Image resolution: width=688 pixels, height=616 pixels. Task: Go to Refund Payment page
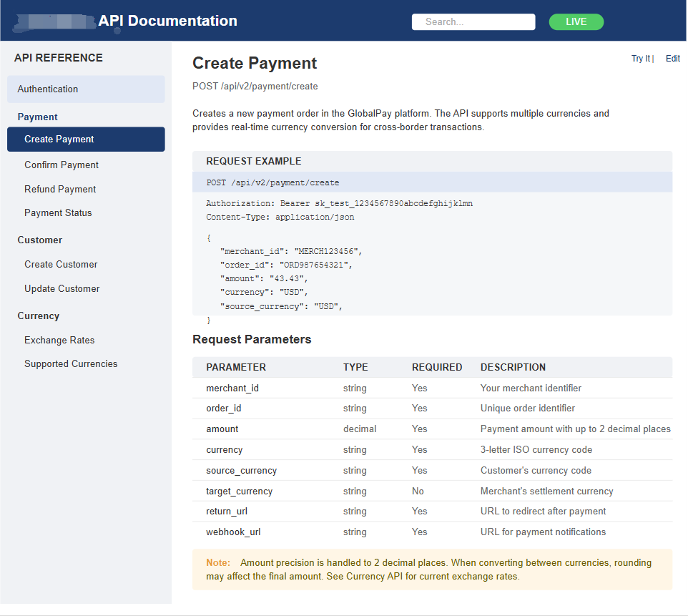coord(60,189)
